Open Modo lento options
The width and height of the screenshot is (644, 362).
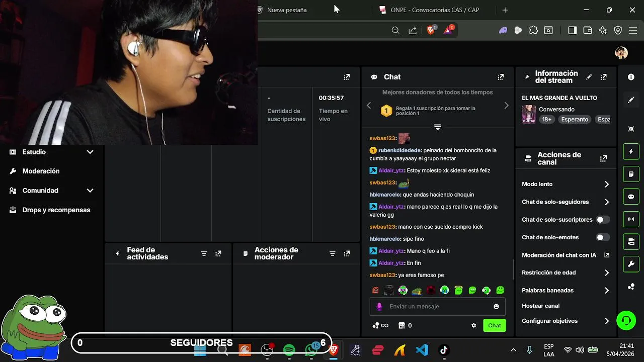[x=566, y=184]
